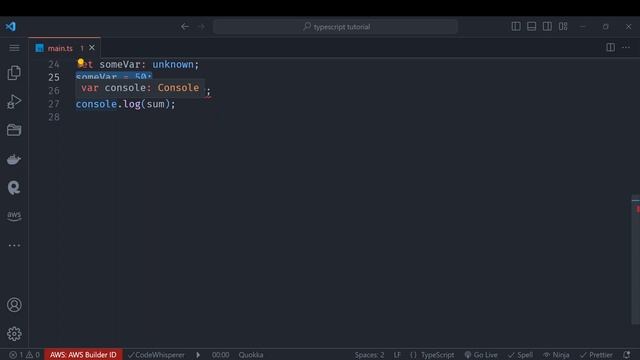Toggle the Ninja status item
This screenshot has height=360, width=640.
[x=556, y=355]
